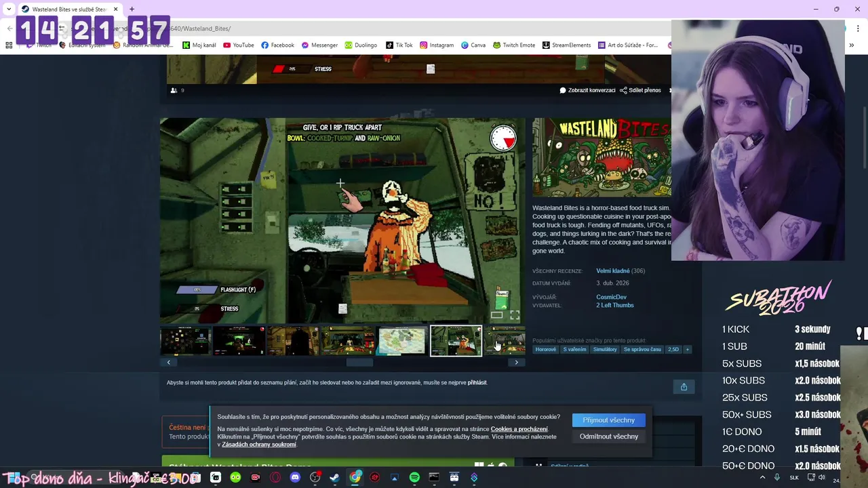
Task: Select the fourth screenshot thumbnail
Action: click(347, 341)
